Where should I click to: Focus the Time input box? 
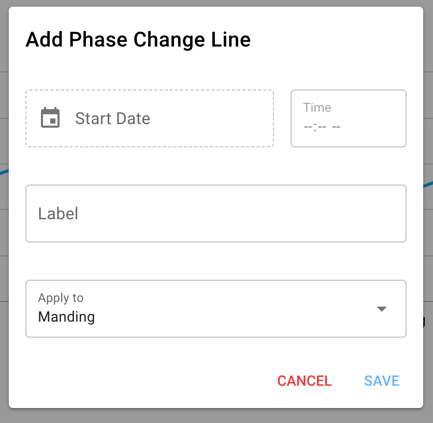(x=348, y=118)
